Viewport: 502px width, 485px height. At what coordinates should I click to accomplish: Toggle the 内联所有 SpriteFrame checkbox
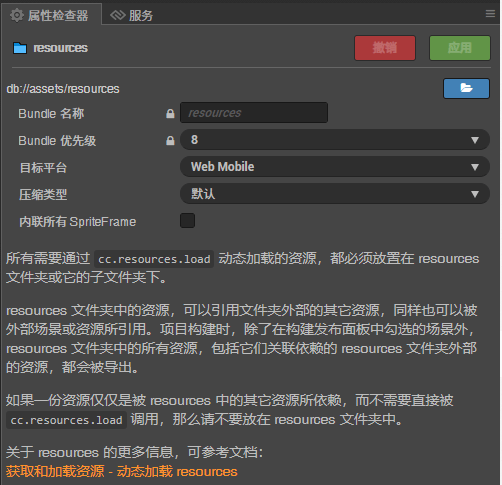pos(187,221)
